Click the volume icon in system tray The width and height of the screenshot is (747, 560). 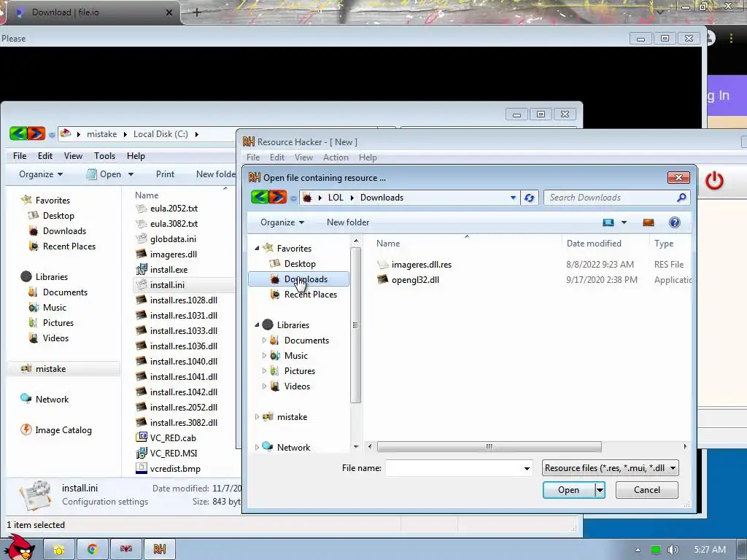673,550
